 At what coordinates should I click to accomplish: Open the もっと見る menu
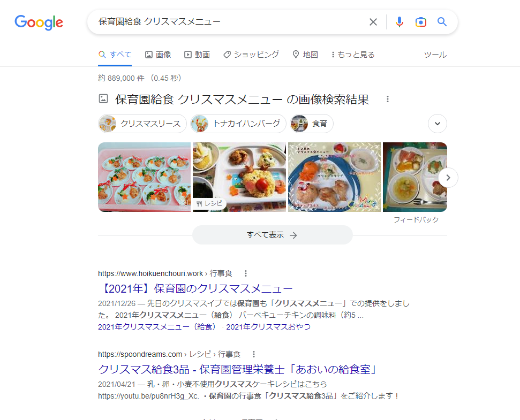click(x=353, y=55)
